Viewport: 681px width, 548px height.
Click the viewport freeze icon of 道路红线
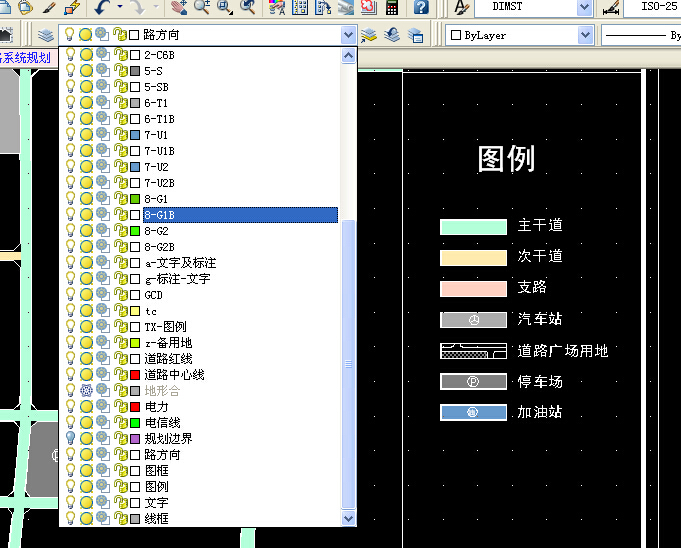pyautogui.click(x=102, y=358)
